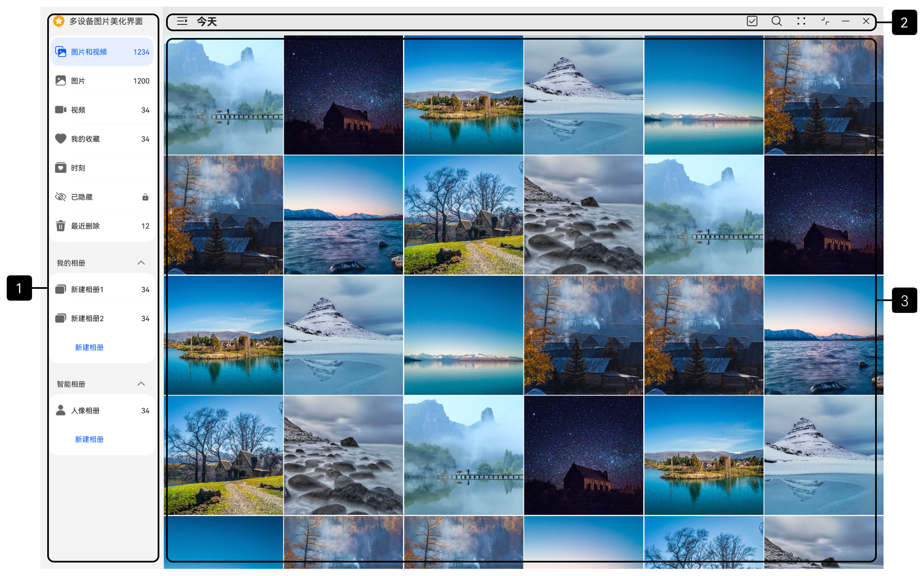Open album 新建相册2
This screenshot has width=924, height=576.
102,318
